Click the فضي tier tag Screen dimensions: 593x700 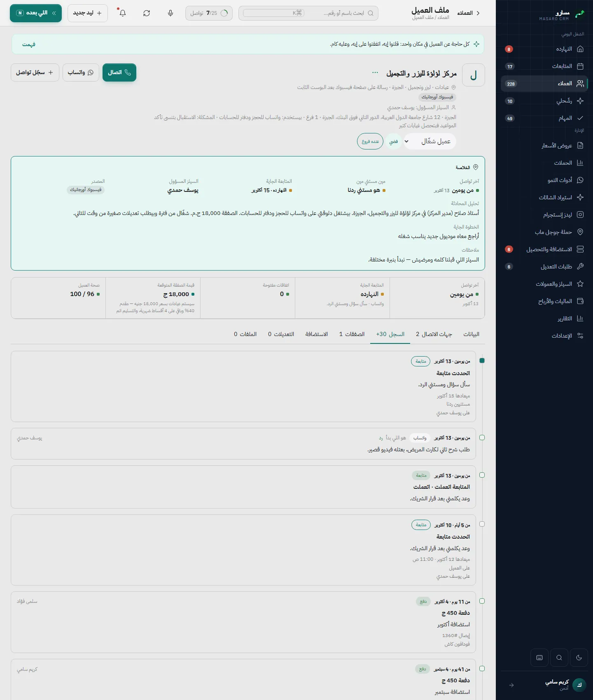click(x=394, y=141)
